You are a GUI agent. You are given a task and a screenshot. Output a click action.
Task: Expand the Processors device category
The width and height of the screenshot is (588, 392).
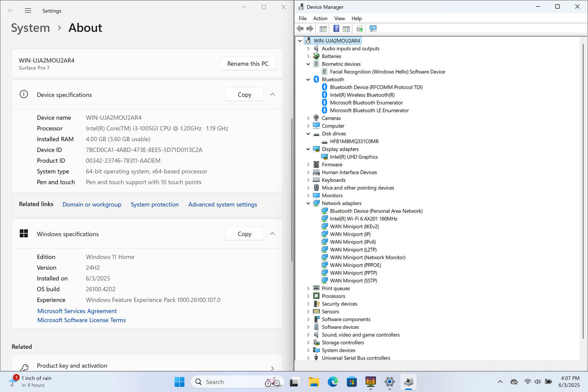[x=308, y=296]
